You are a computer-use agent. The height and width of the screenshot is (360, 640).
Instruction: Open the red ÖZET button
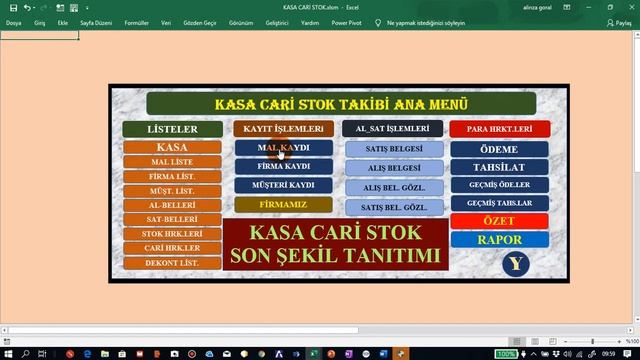coord(500,221)
